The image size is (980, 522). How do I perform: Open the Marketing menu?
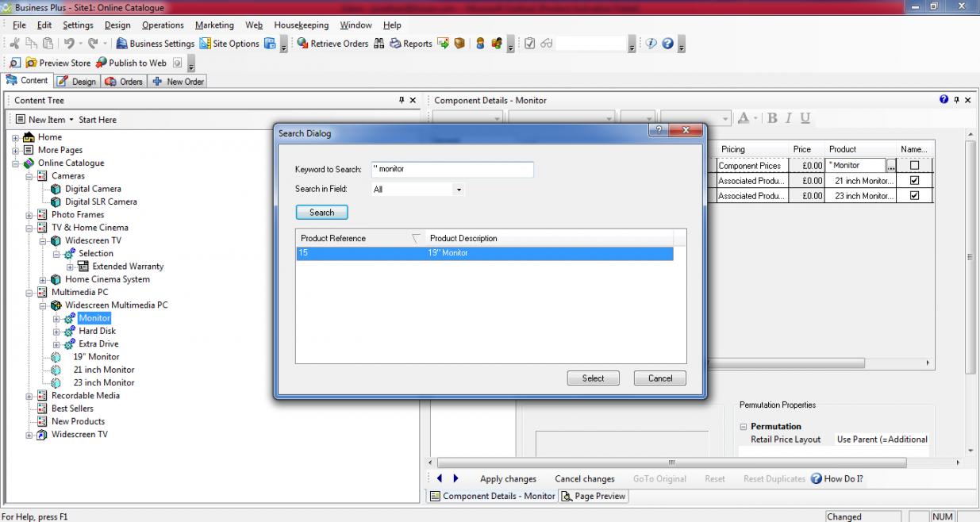214,25
